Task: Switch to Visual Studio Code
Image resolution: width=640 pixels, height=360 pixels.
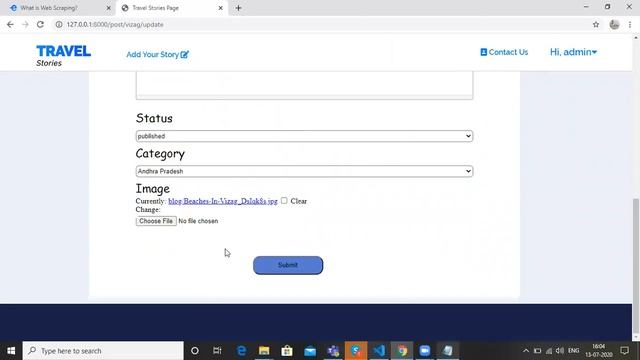Action: [379, 351]
